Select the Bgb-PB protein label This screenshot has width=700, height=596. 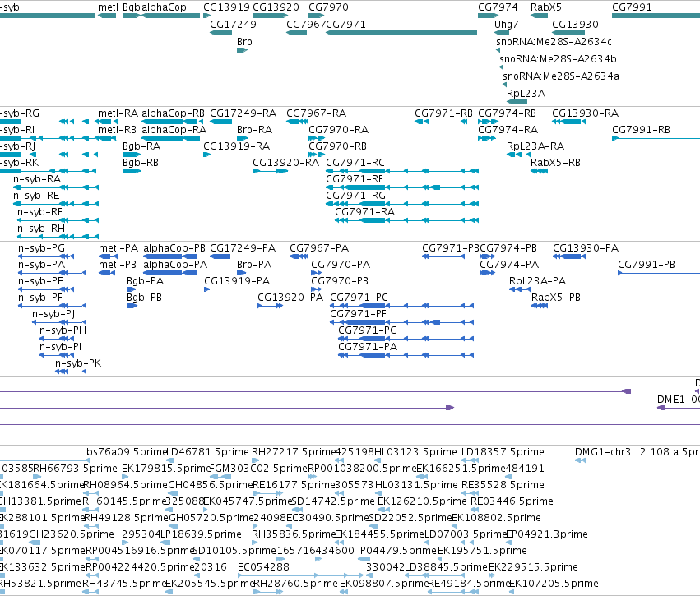(144, 298)
